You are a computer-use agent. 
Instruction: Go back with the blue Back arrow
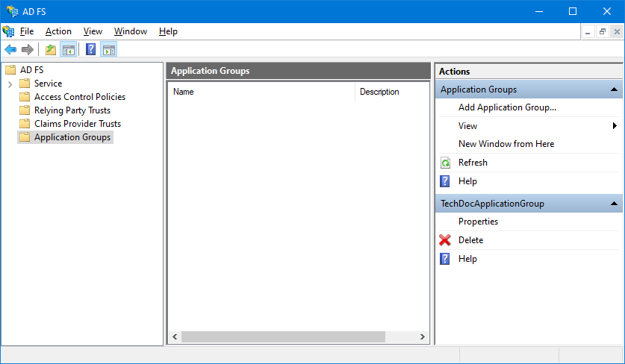[x=10, y=50]
